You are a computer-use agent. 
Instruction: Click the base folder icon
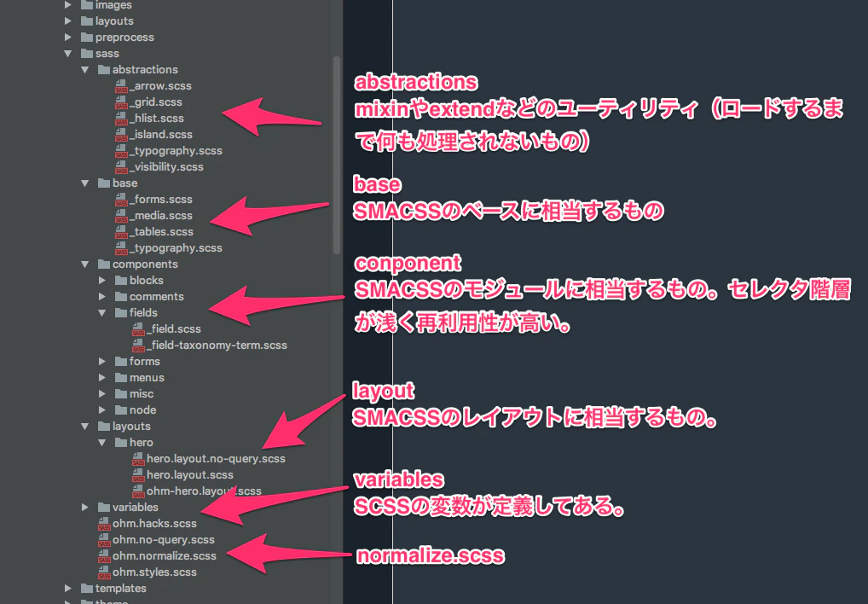click(x=104, y=183)
